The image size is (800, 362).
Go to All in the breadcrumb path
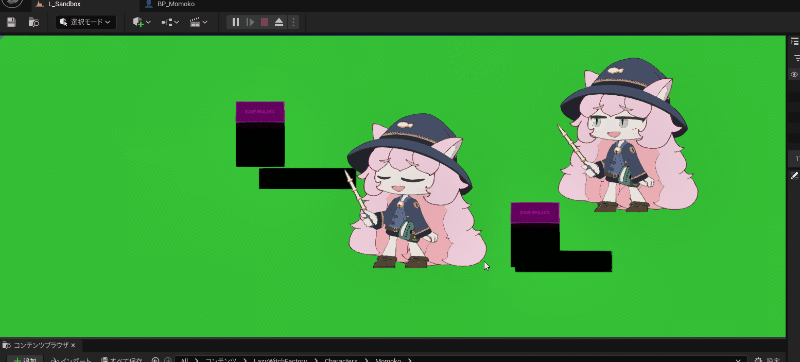click(185, 360)
